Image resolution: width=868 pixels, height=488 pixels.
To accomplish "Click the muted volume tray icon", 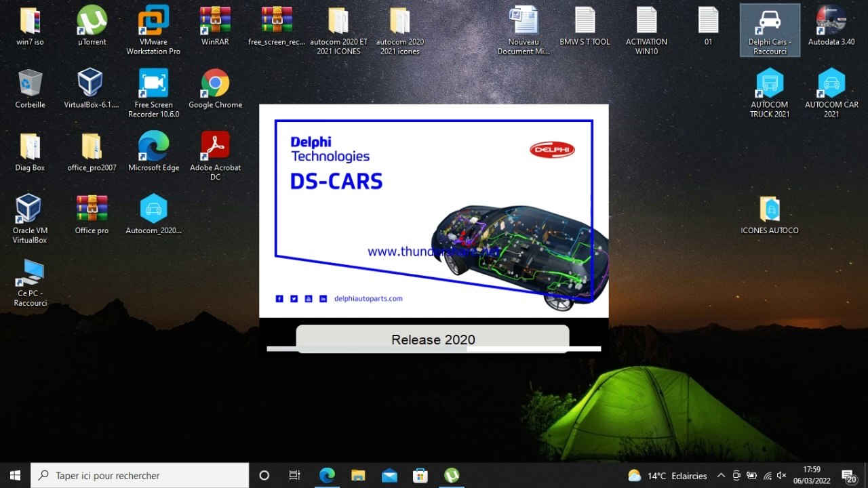I will pyautogui.click(x=781, y=475).
